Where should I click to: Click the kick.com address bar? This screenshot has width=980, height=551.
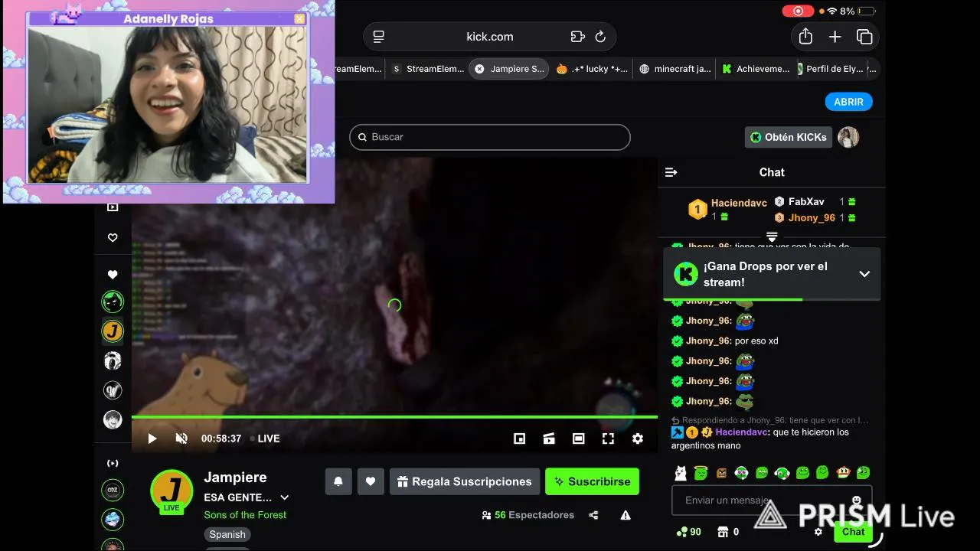(x=489, y=37)
